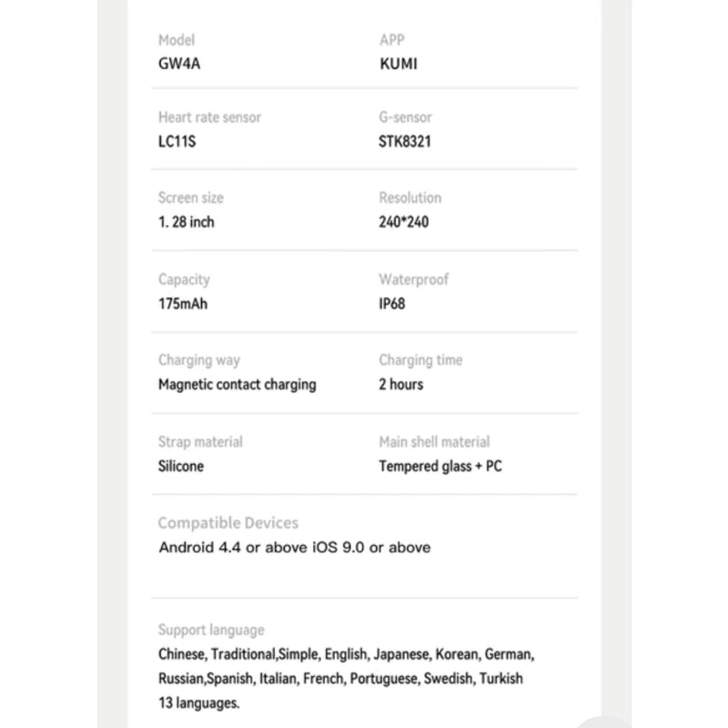Select the Waterproof label
The height and width of the screenshot is (728, 728).
click(414, 279)
